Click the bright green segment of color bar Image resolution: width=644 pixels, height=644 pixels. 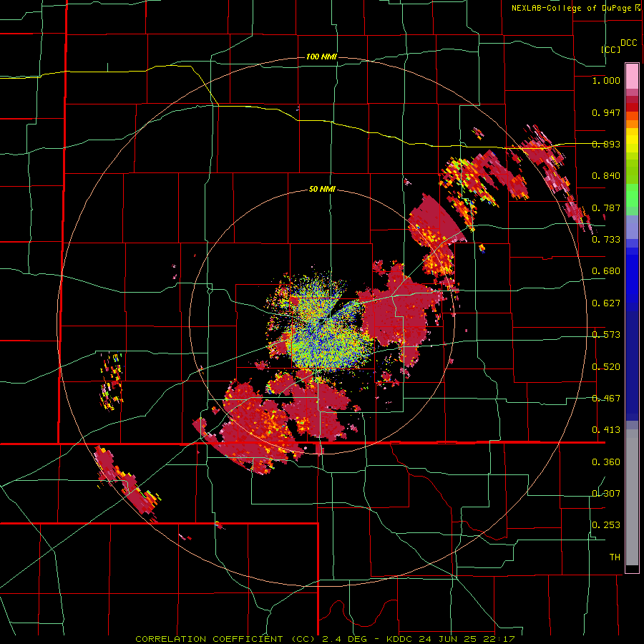(632, 195)
